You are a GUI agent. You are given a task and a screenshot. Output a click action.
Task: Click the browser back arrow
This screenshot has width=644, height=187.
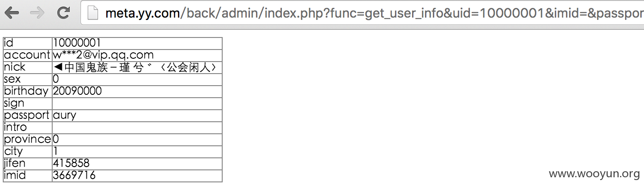click(12, 13)
